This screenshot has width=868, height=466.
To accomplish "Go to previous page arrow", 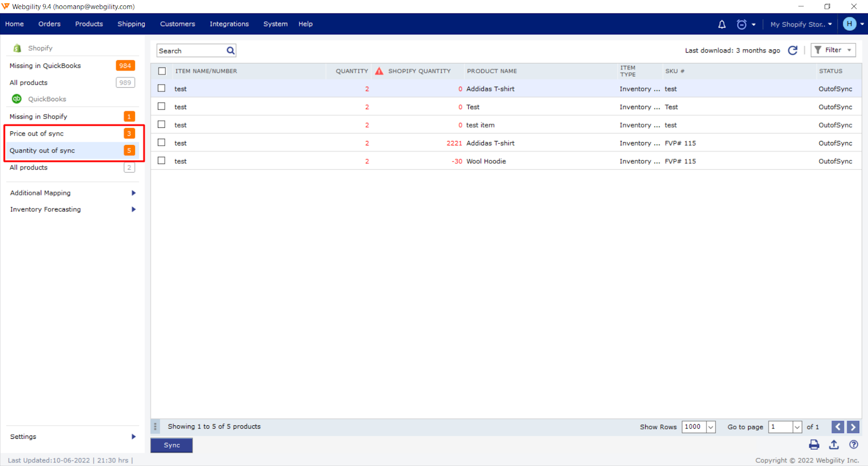I will 838,427.
